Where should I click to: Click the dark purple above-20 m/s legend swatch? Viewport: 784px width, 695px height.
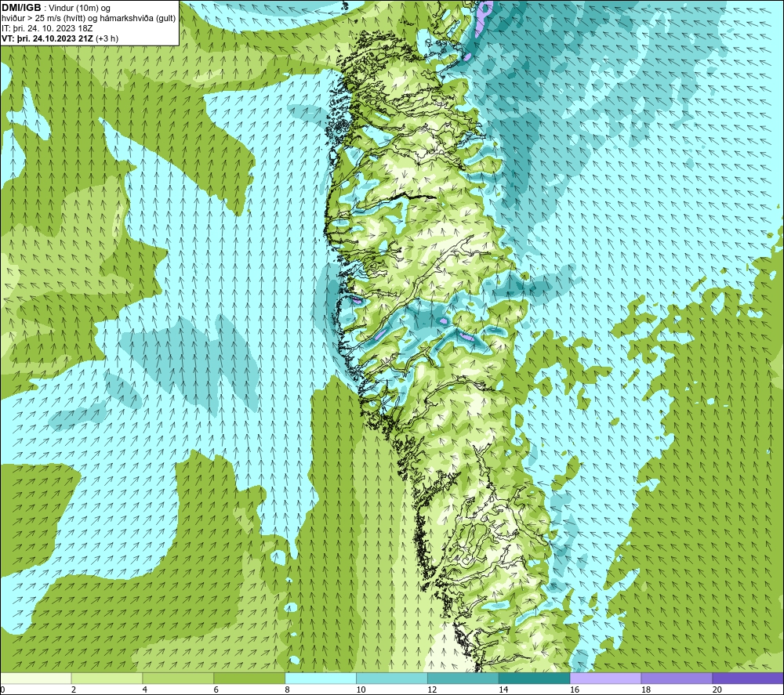point(747,678)
